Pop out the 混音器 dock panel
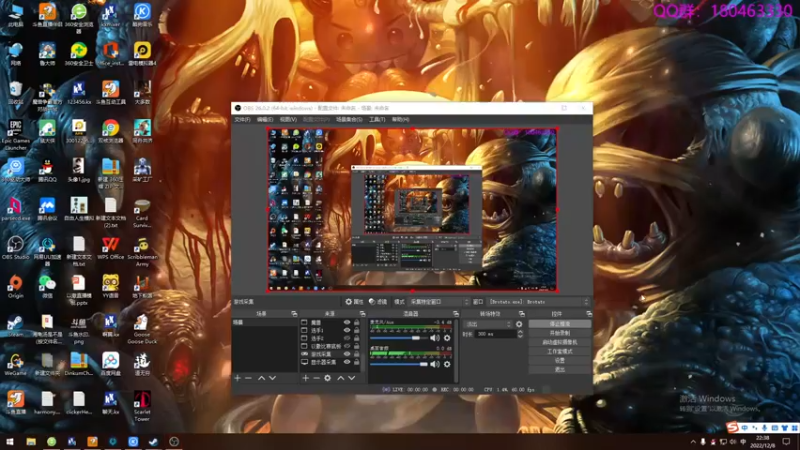Viewport: 800px width, 450px height. [x=456, y=314]
